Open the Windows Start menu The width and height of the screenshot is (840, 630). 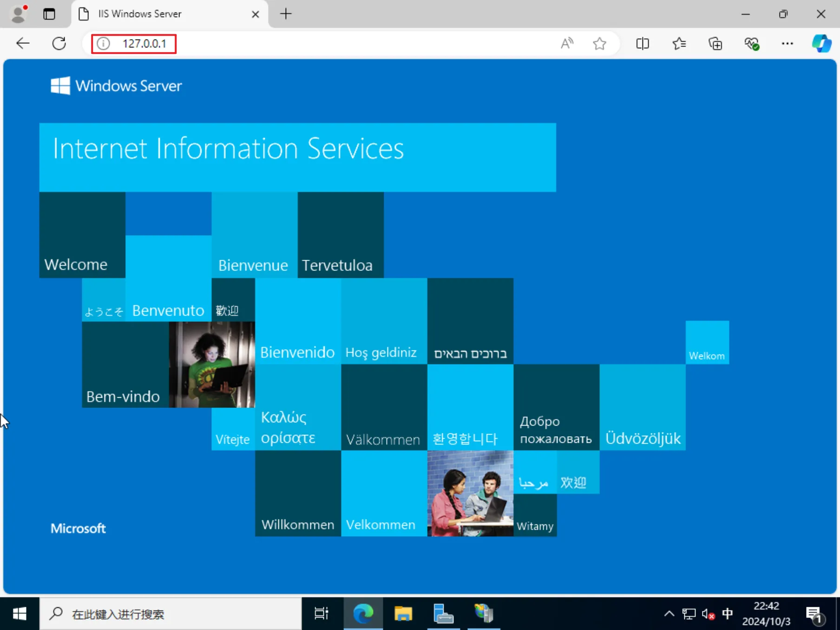click(x=20, y=614)
